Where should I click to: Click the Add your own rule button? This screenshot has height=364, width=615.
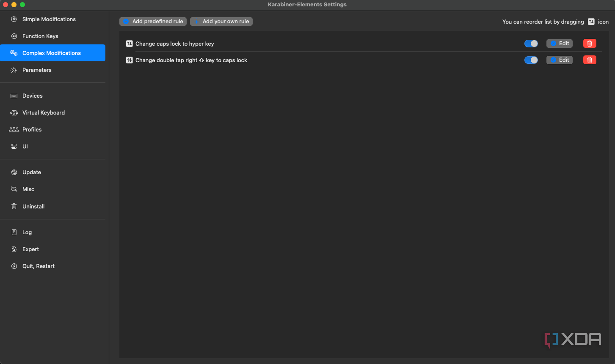[x=221, y=21]
